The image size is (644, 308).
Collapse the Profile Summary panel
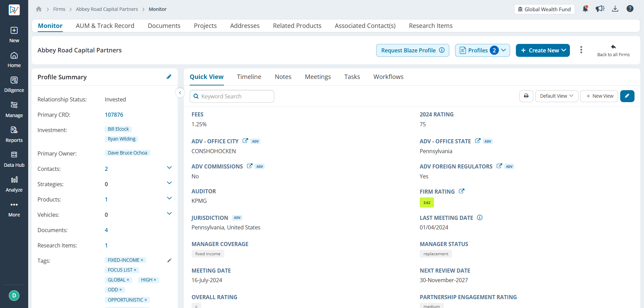point(180,93)
